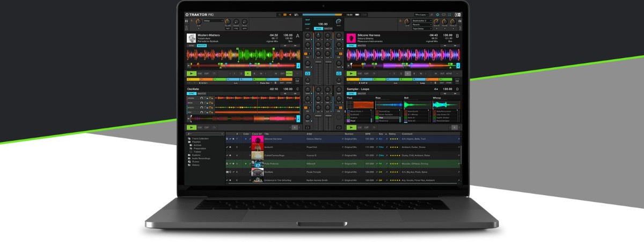The image size is (644, 242).
Task: Enable headphone cue for channel D
Action: [x=339, y=128]
